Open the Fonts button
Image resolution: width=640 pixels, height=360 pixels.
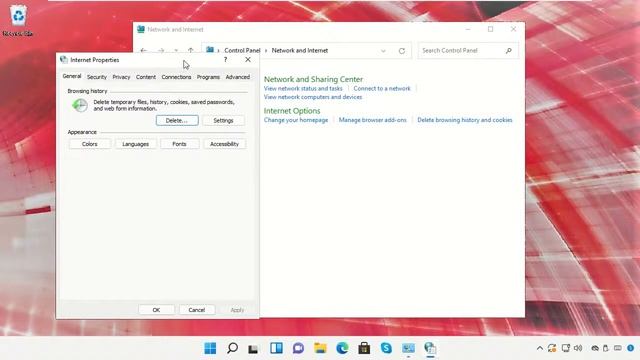coord(179,144)
